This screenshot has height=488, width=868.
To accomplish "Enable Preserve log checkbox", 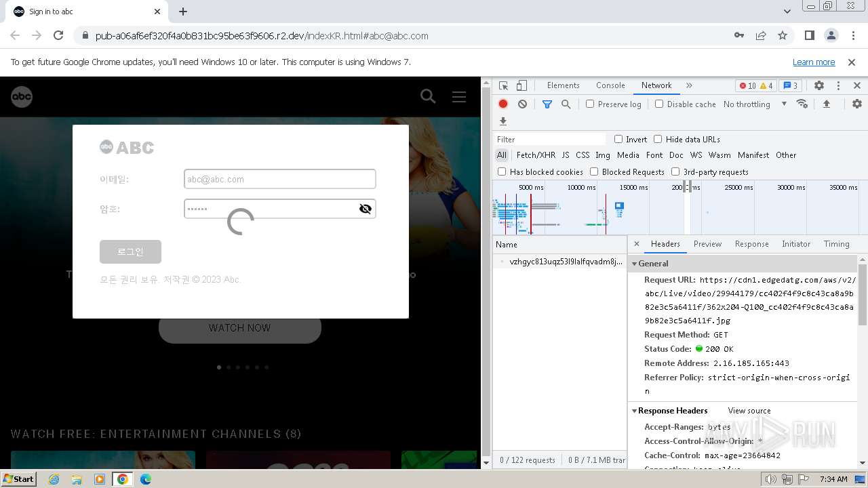I will pyautogui.click(x=590, y=104).
